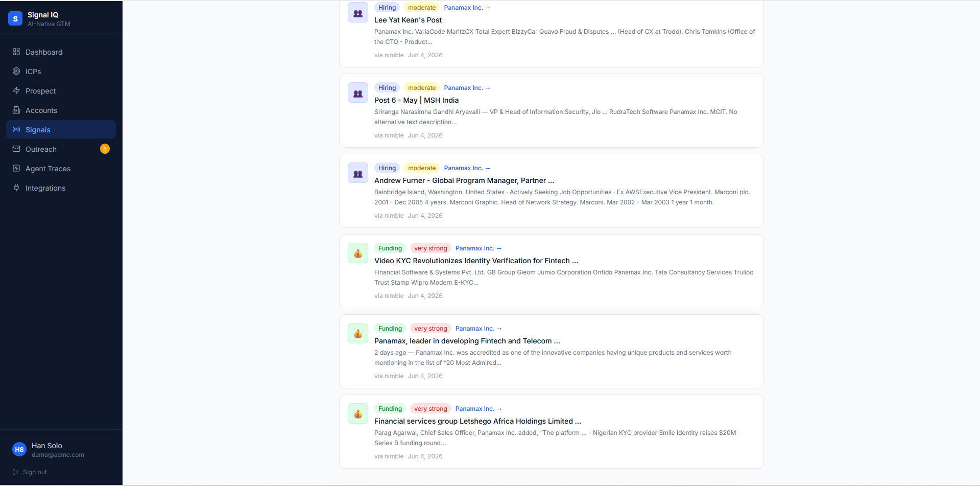This screenshot has width=980, height=486.
Task: Click money bag icon on Video KYC card
Action: click(x=358, y=253)
